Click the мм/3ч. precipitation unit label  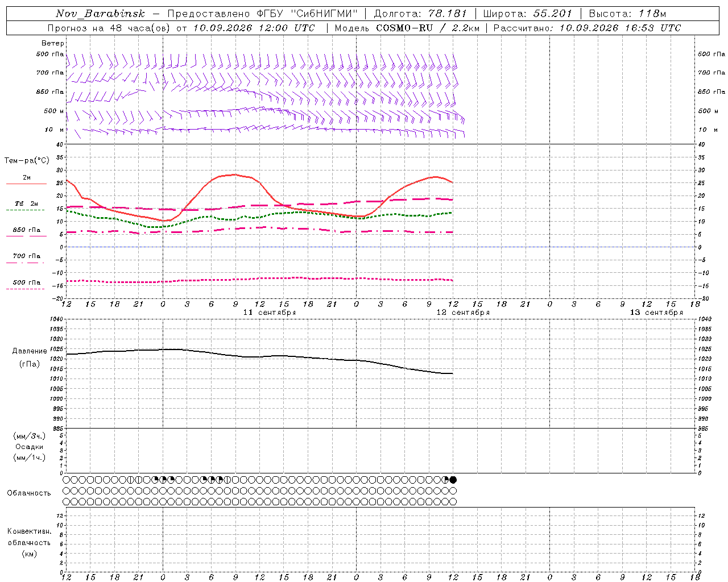tap(30, 436)
